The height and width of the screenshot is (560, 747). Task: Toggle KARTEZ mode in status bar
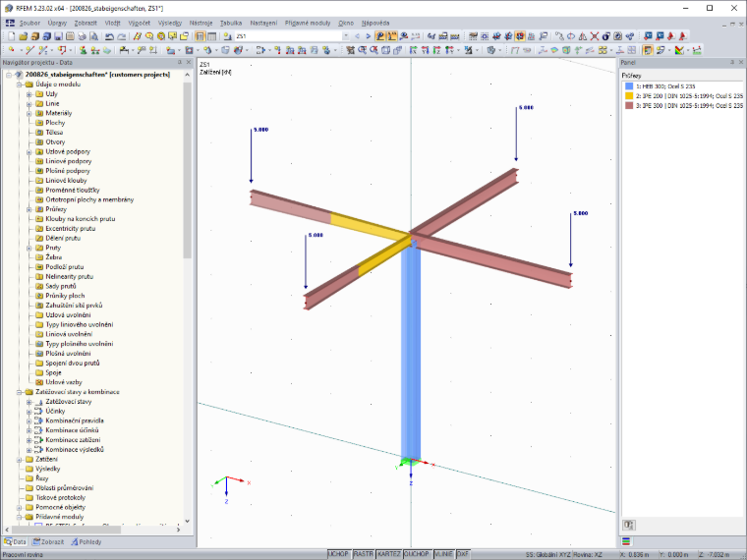tap(389, 554)
